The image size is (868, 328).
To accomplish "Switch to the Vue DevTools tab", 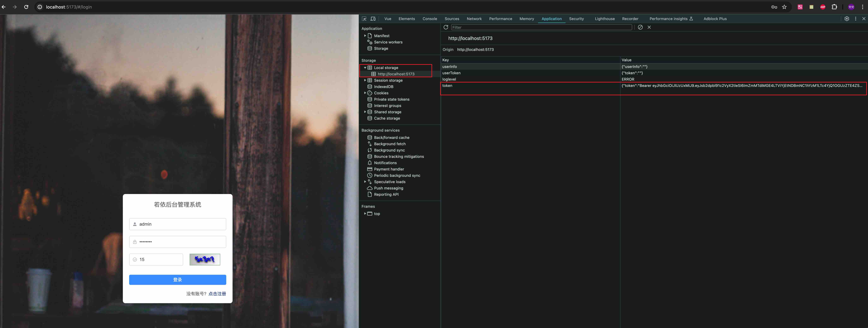I will click(388, 19).
